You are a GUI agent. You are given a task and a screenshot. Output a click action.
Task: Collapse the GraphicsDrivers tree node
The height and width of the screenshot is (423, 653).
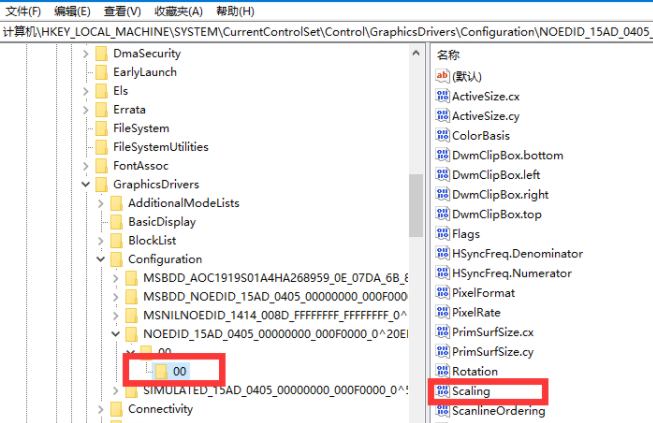point(86,184)
